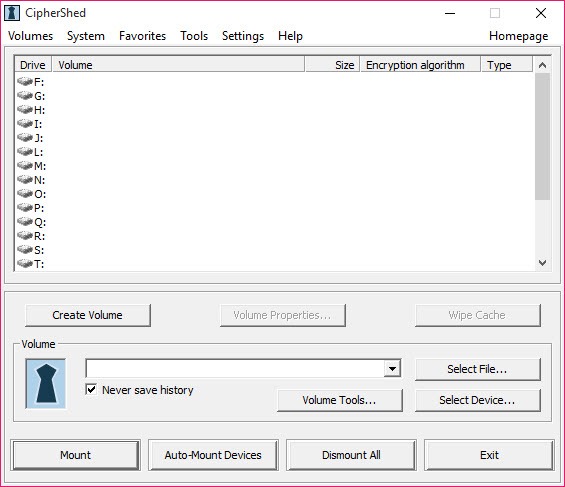
Task: Select the O: drive slot icon
Action: tap(25, 194)
